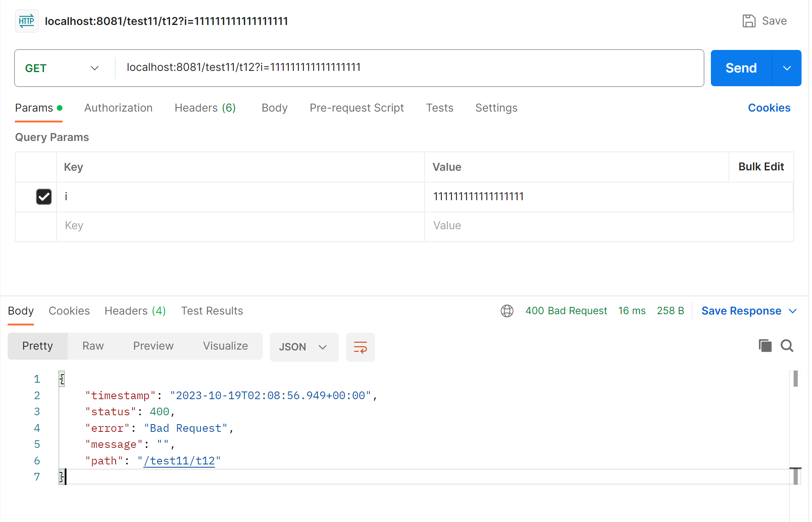Click the 400 Bad Request status

pos(566,311)
